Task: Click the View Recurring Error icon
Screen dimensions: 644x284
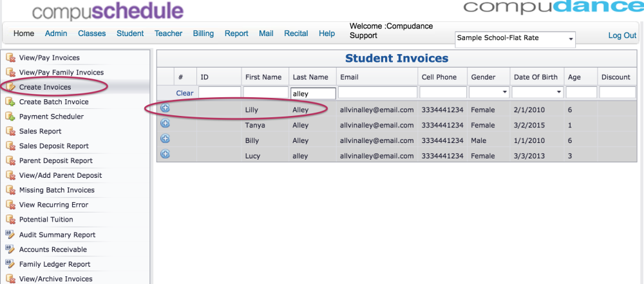Action: point(10,205)
